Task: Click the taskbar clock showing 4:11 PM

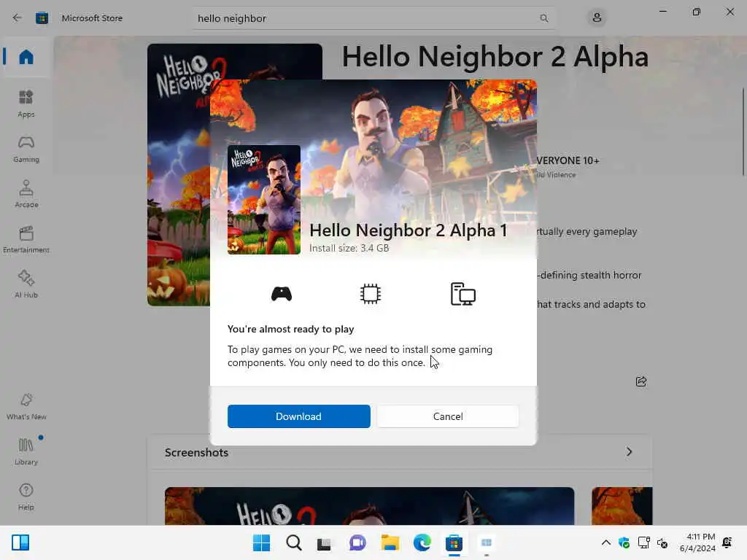Action: 698,542
